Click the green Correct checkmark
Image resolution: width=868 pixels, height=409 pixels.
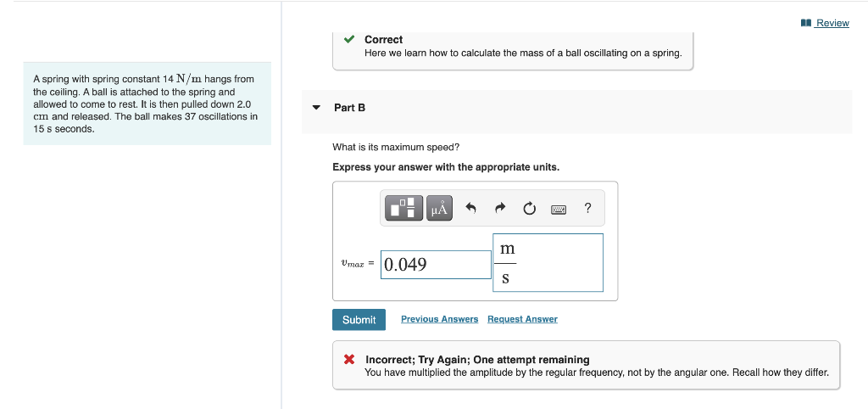(x=349, y=39)
